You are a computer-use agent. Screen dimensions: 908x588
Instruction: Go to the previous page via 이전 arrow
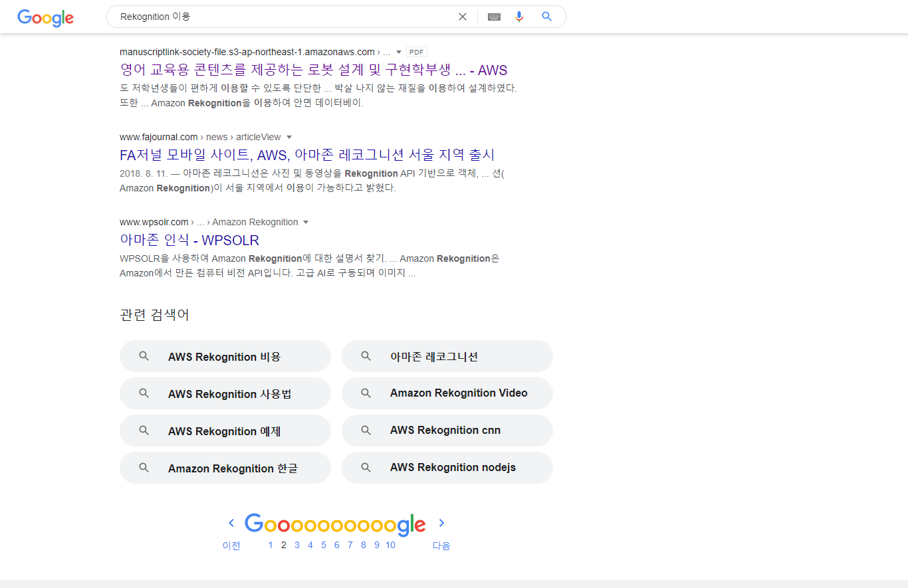point(231,523)
